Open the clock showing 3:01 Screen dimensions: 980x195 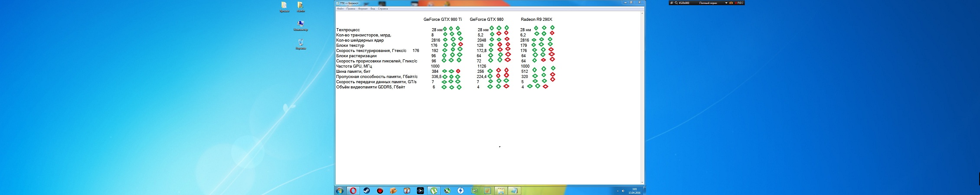(x=634, y=191)
